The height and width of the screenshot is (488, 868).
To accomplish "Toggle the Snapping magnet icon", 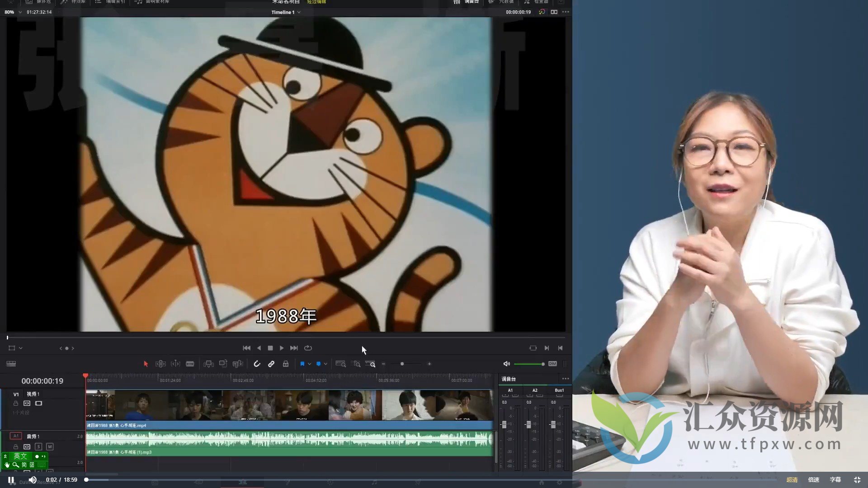I will (257, 364).
